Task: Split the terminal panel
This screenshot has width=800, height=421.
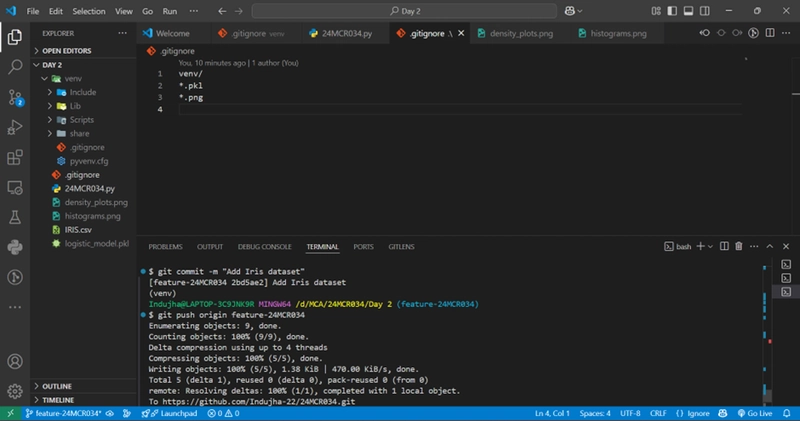Action: point(724,246)
